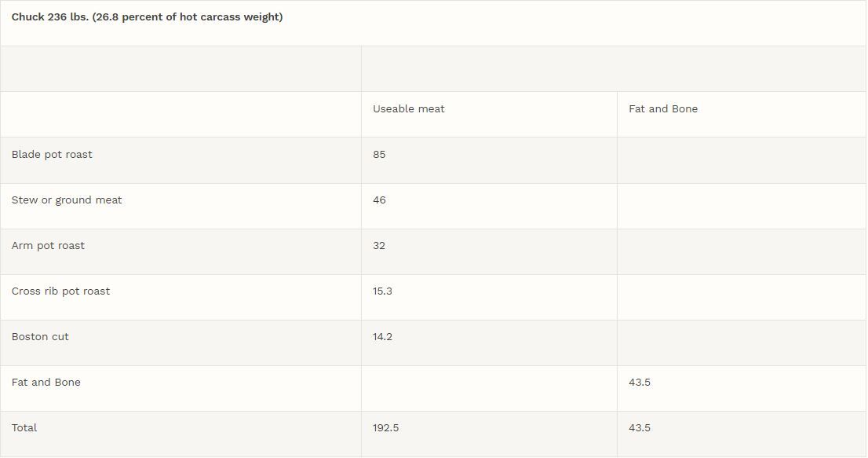This screenshot has height=458, width=868.
Task: Click the total fat and bone value 43.5
Action: [640, 428]
